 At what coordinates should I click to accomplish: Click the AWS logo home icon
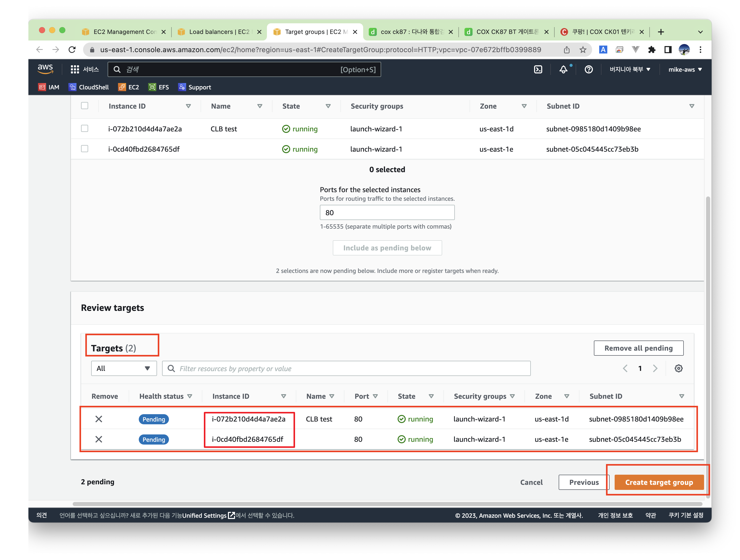coord(46,69)
